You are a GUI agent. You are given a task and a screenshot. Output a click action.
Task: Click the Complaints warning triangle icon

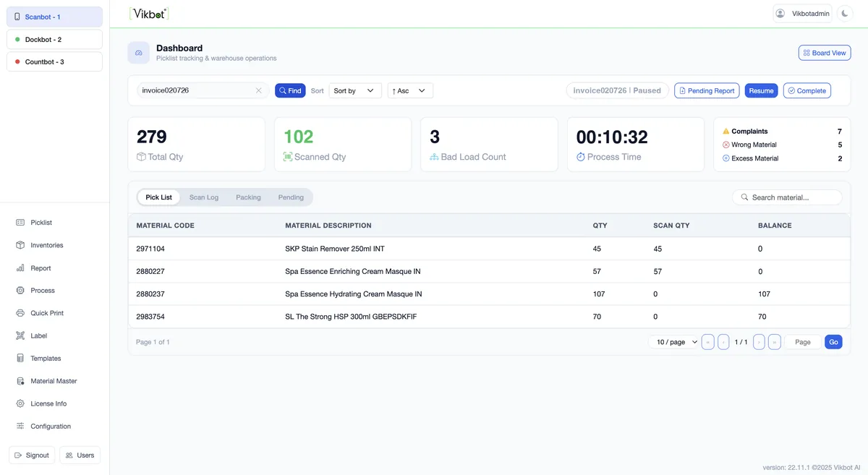point(726,132)
